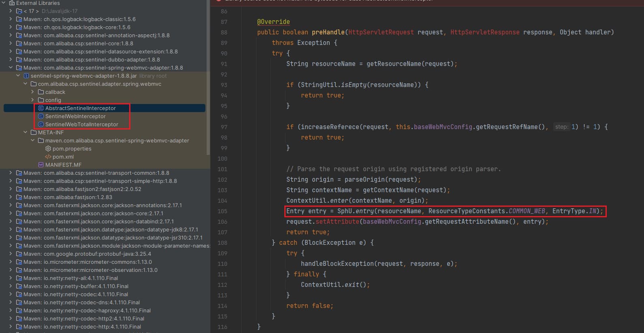Select MANIFEST.MF file in tree

tap(104, 165)
